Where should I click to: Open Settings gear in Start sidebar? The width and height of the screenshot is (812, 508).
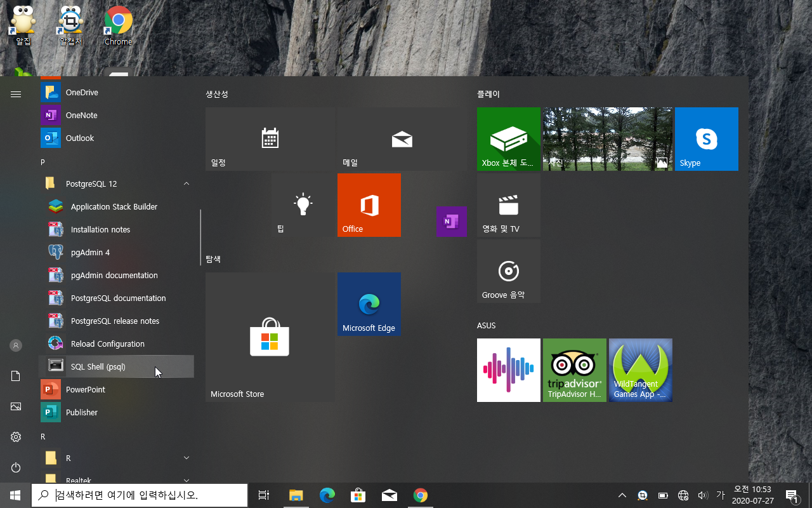pos(16,437)
